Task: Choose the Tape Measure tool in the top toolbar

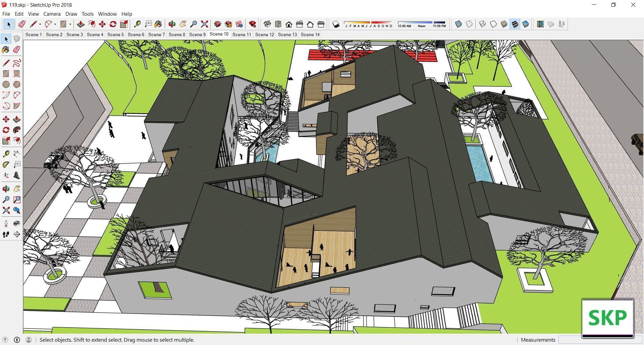Action: (137, 24)
